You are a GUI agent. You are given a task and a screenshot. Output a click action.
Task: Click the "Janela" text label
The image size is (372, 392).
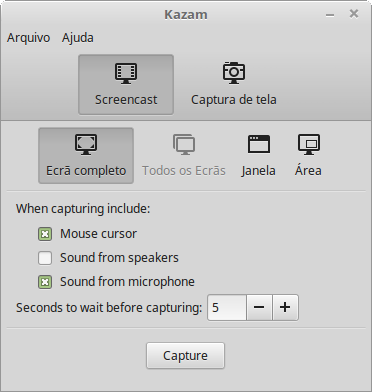(x=259, y=171)
